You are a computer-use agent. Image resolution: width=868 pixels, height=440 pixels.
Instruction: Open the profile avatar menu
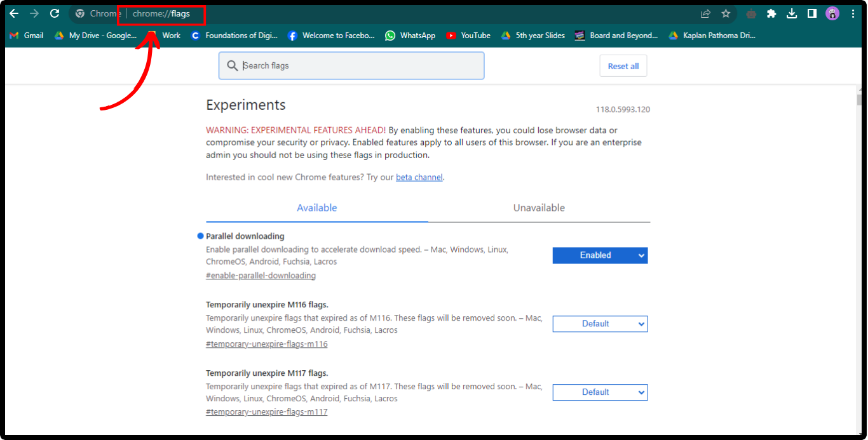tap(832, 13)
